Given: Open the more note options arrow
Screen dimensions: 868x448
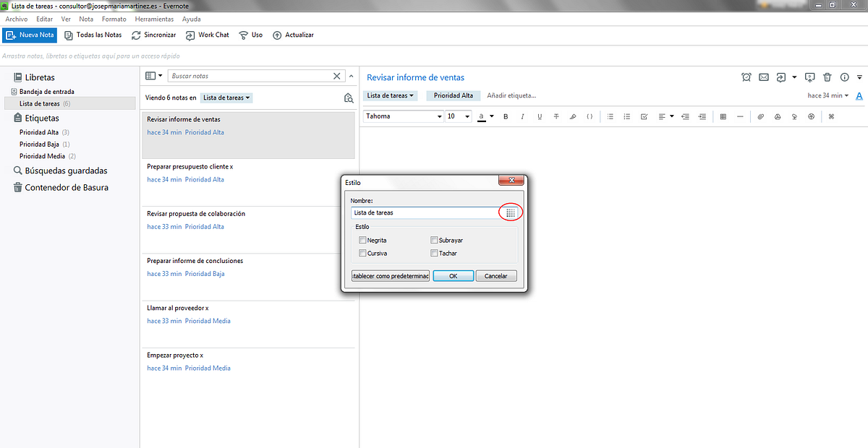Looking at the screenshot, I should point(859,77).
